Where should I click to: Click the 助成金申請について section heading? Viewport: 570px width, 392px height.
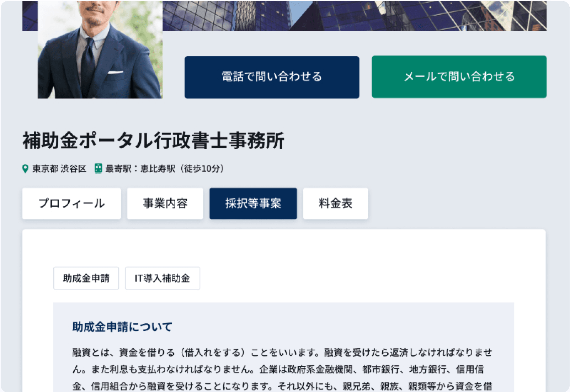[x=122, y=327]
